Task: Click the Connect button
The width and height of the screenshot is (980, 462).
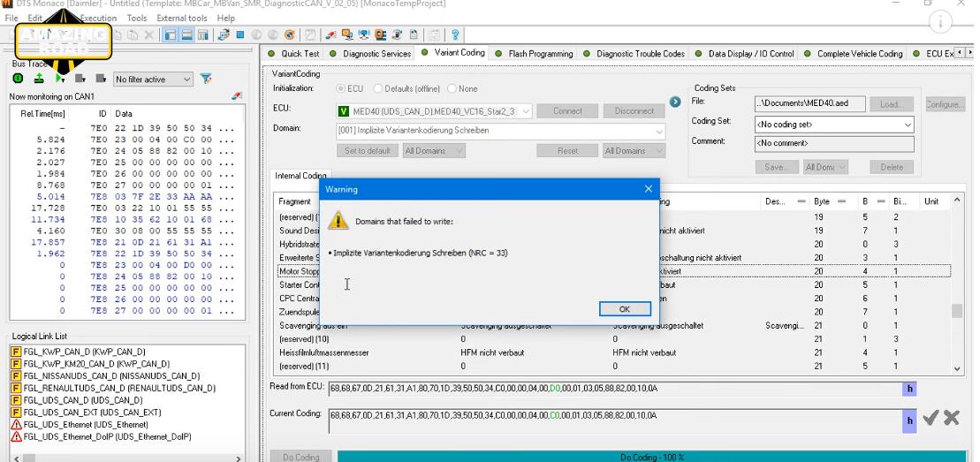Action: (x=567, y=111)
